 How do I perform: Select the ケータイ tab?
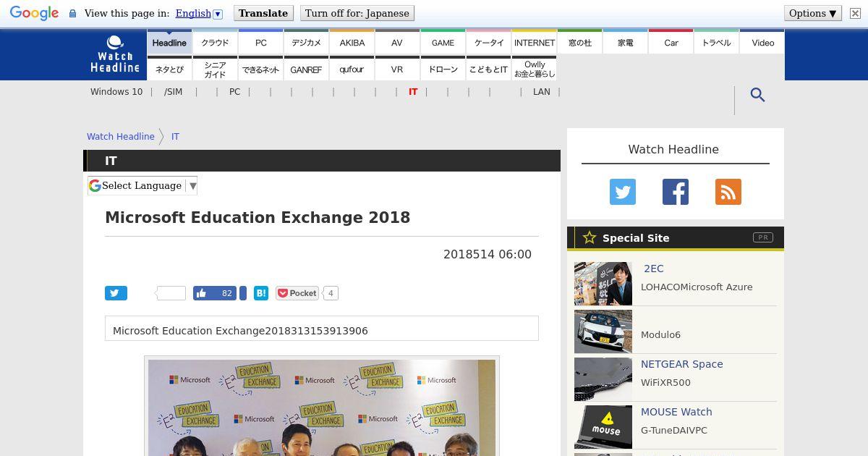point(488,43)
